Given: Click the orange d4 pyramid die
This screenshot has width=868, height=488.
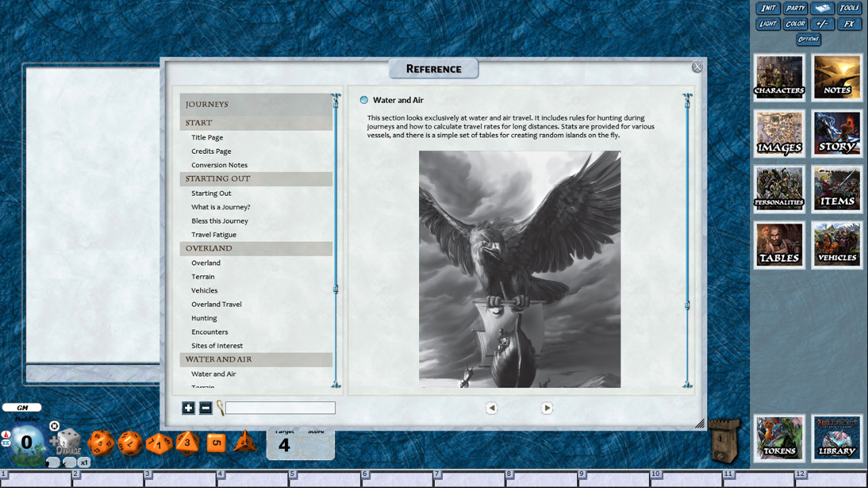Looking at the screenshot, I should [245, 442].
